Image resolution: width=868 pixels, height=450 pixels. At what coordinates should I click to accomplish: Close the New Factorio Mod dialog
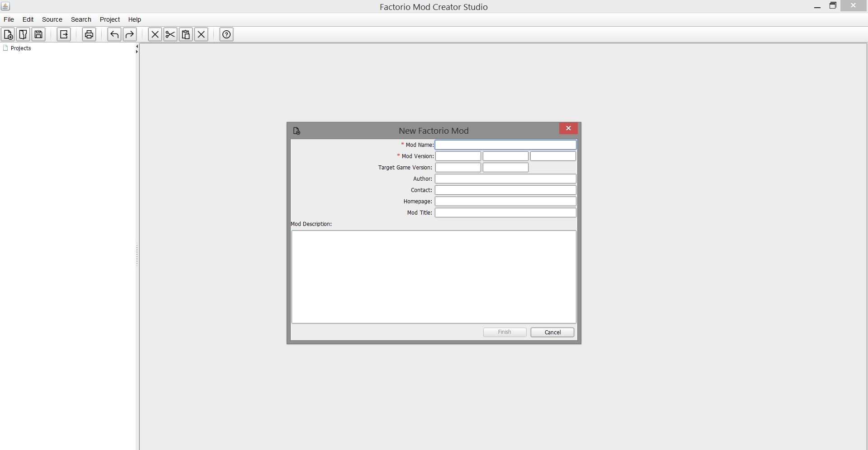pos(568,129)
